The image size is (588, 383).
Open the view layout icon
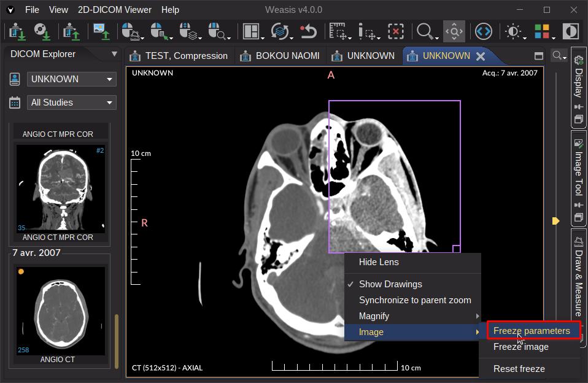[250, 31]
